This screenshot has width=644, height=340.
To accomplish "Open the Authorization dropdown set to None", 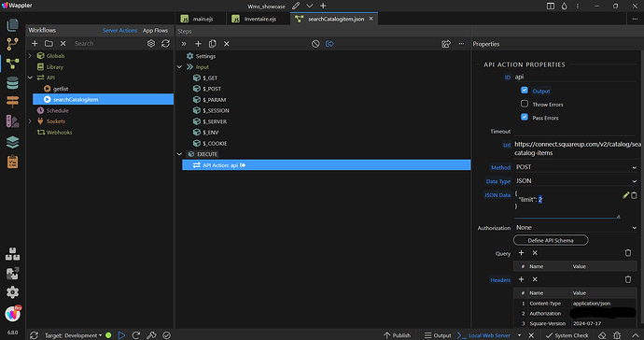I will (x=576, y=227).
